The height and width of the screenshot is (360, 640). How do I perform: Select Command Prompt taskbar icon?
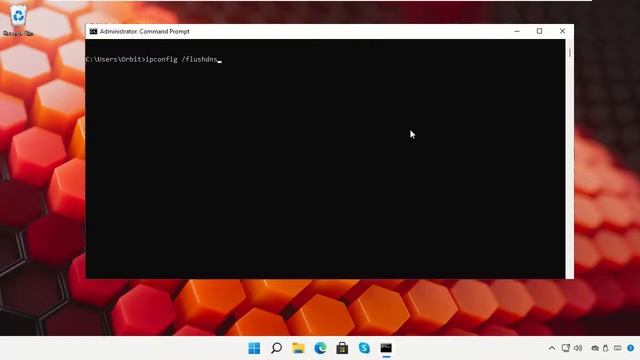click(386, 348)
